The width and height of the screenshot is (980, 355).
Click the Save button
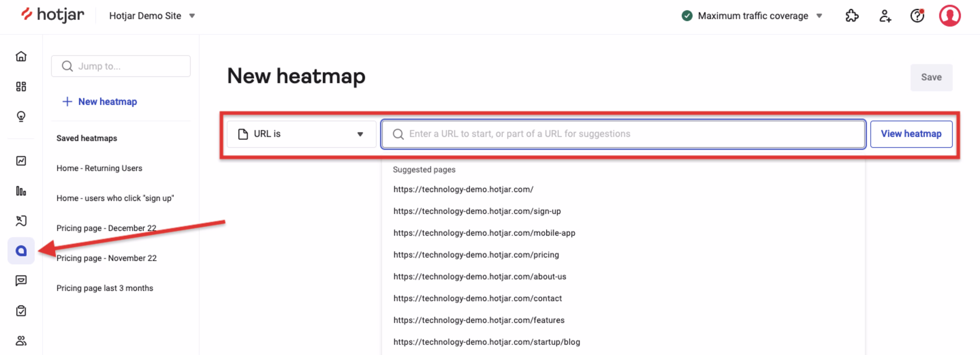pyautogui.click(x=931, y=77)
